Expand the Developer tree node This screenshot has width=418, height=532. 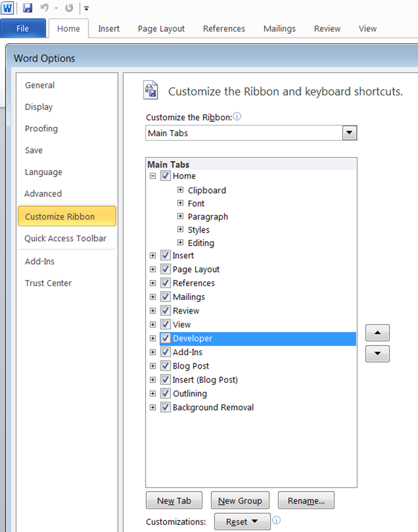(153, 338)
